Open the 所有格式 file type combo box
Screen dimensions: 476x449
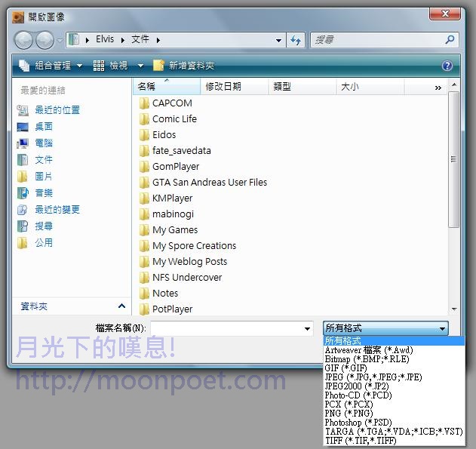tap(385, 328)
